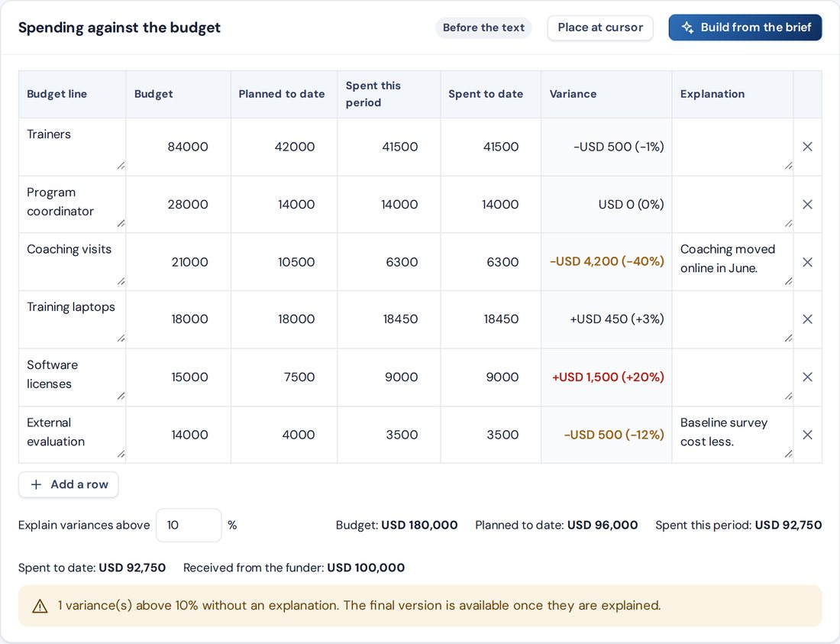Edit explanation Baseline survey cost less
This screenshot has width=840, height=644.
pyautogui.click(x=732, y=435)
